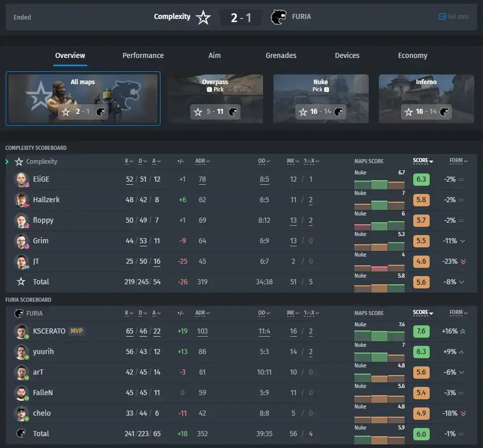Open Hallzerk player avatar
This screenshot has height=448, width=483.
[x=21, y=200]
